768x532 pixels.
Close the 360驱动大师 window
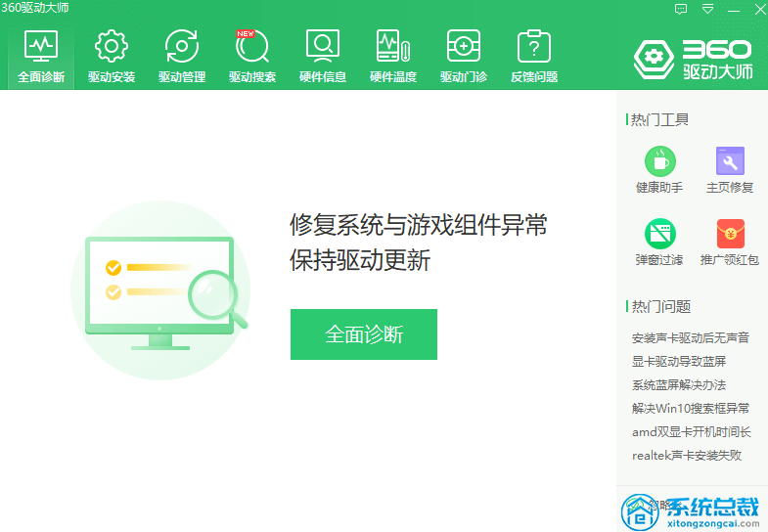760,10
